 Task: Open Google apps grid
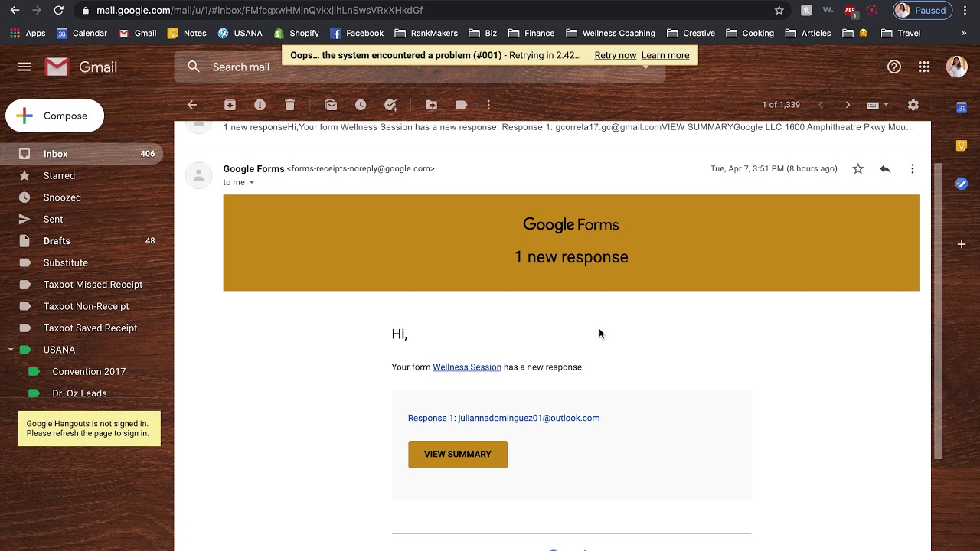click(x=924, y=67)
